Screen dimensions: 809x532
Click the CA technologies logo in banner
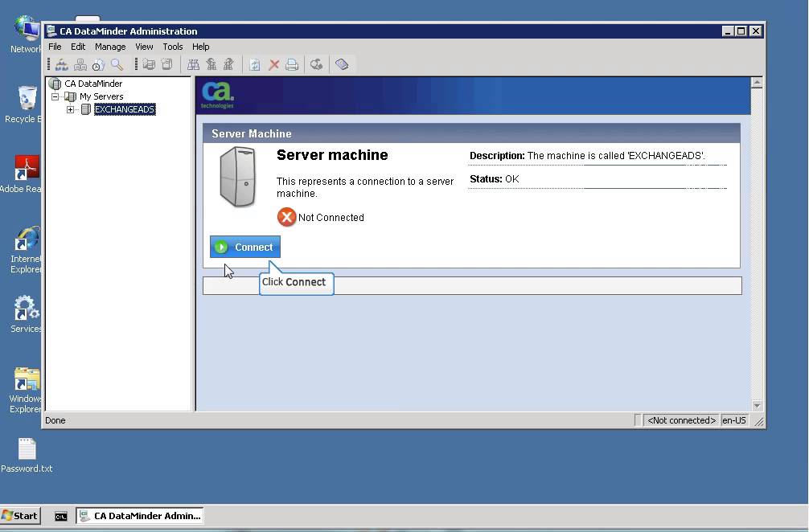tap(217, 96)
